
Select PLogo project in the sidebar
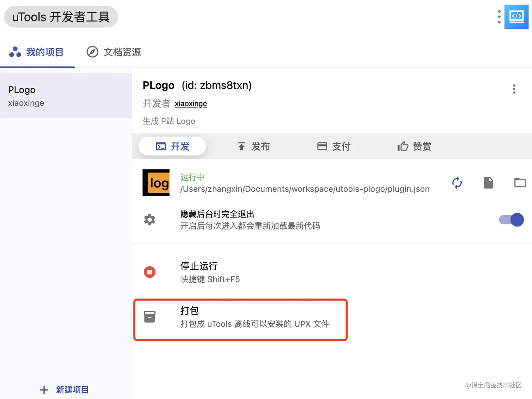tap(66, 96)
